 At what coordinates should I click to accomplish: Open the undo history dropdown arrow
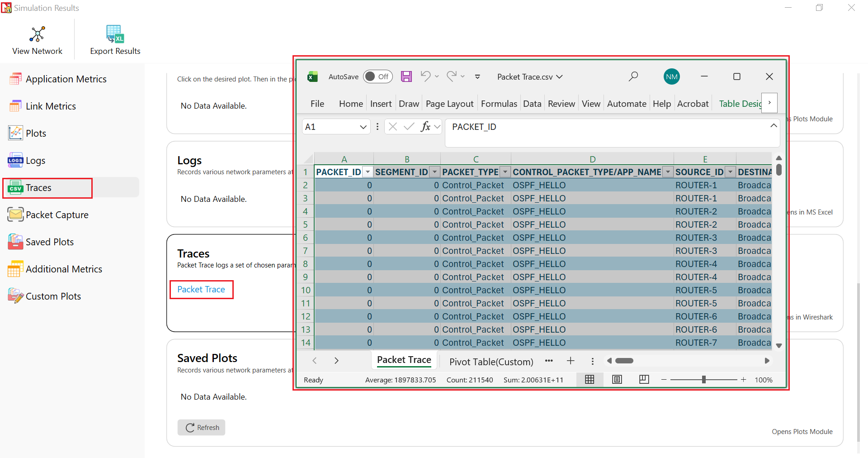point(437,76)
